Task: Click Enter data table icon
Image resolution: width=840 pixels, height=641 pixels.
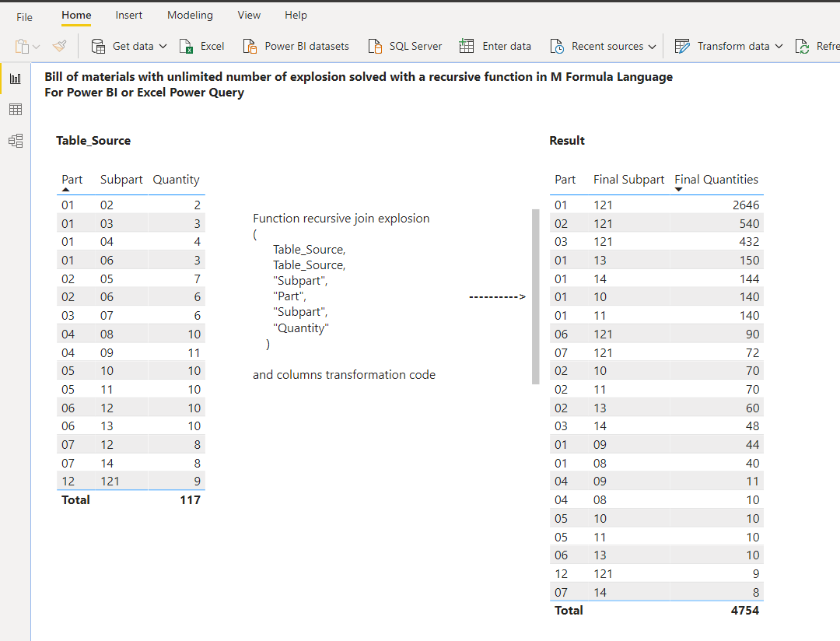Action: [467, 47]
